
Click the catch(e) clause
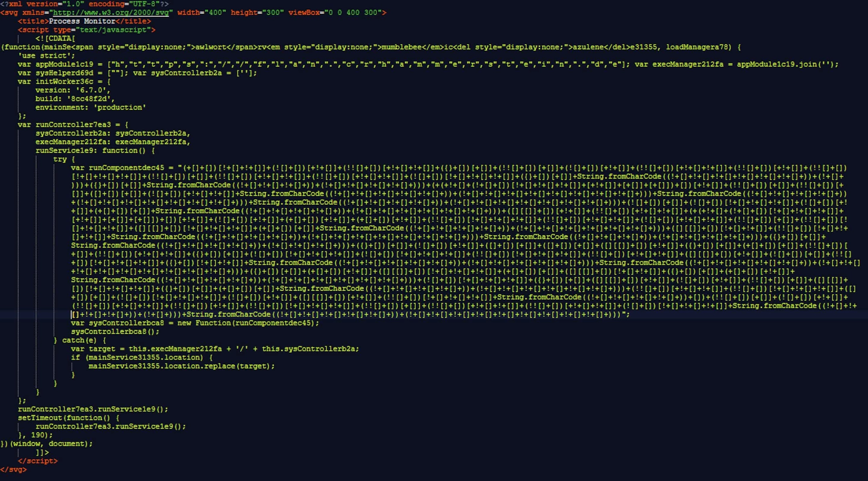[x=80, y=340]
